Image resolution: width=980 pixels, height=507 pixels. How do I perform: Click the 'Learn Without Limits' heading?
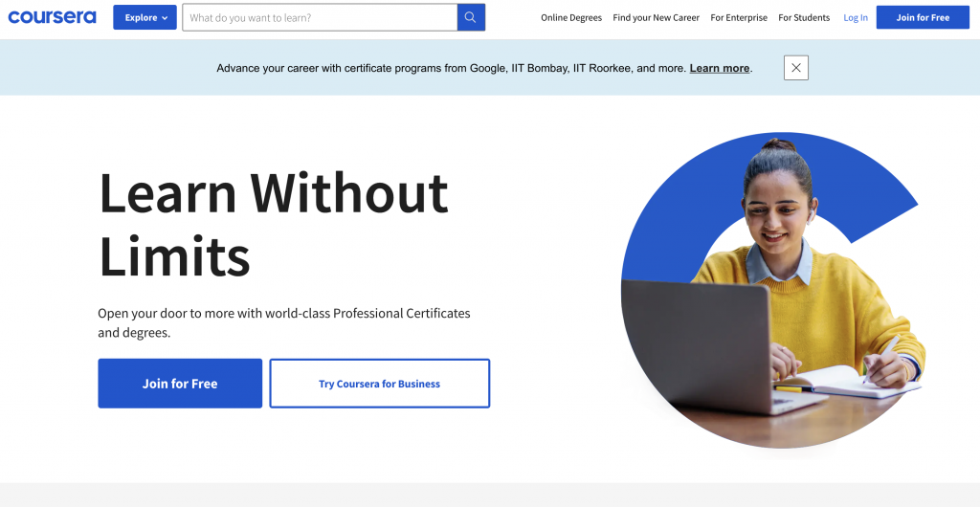[273, 224]
